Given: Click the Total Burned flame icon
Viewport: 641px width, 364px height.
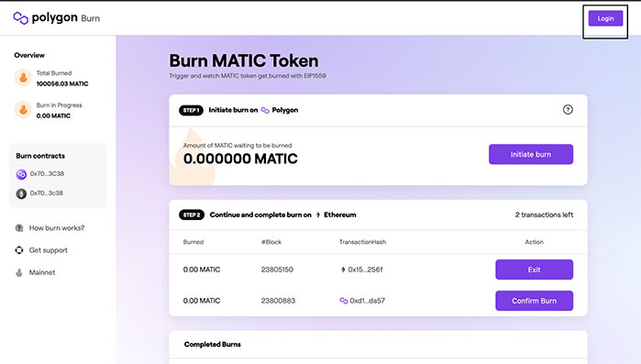Looking at the screenshot, I should pos(23,78).
